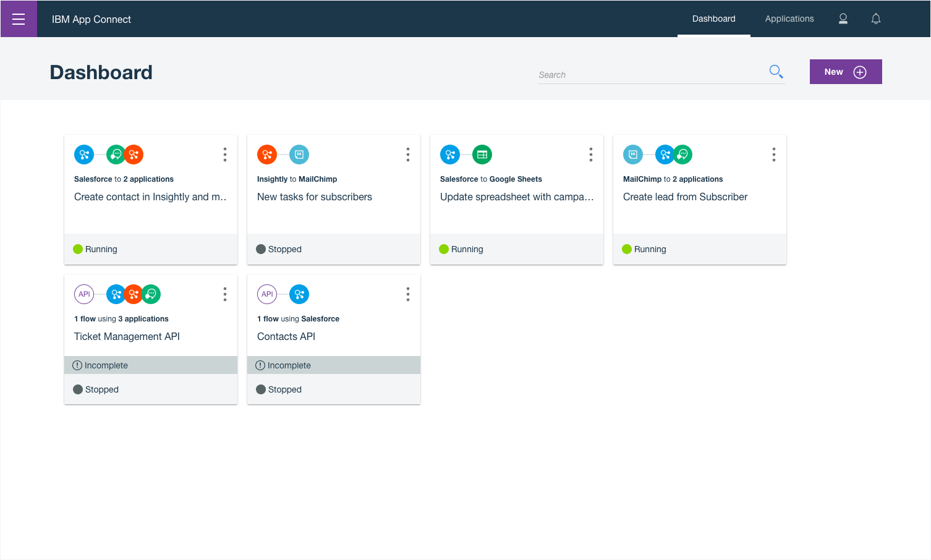
Task: Select the Google Sheets icon on the campaign card
Action: click(482, 155)
